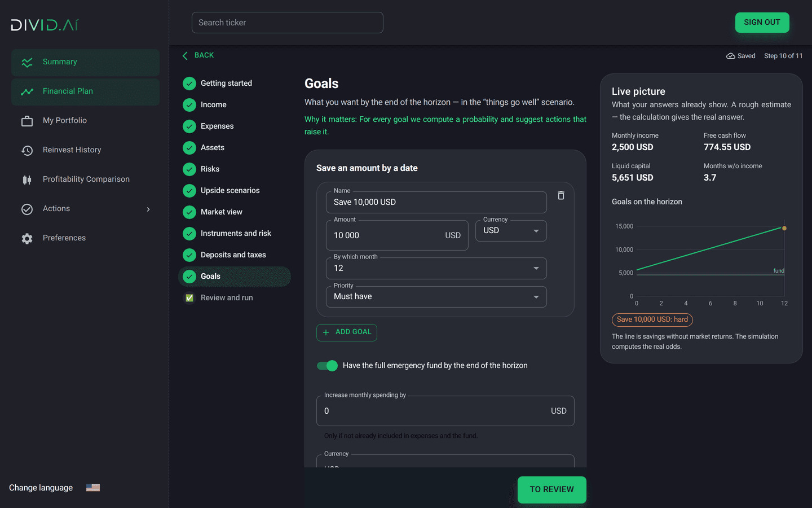Click the goal Name input field

pos(436,202)
